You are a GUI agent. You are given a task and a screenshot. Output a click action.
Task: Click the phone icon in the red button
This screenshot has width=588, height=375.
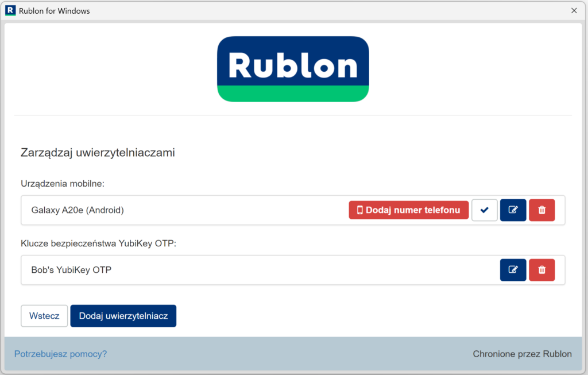tap(360, 210)
